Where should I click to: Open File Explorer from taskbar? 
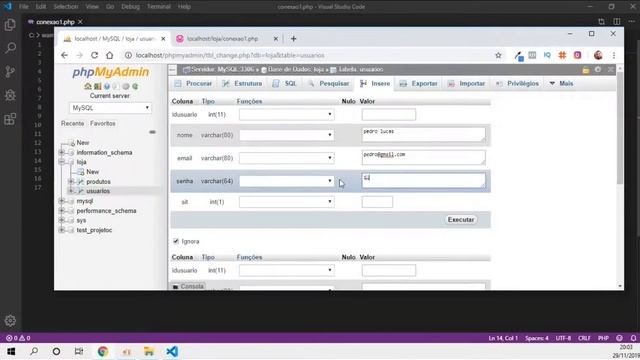149,351
